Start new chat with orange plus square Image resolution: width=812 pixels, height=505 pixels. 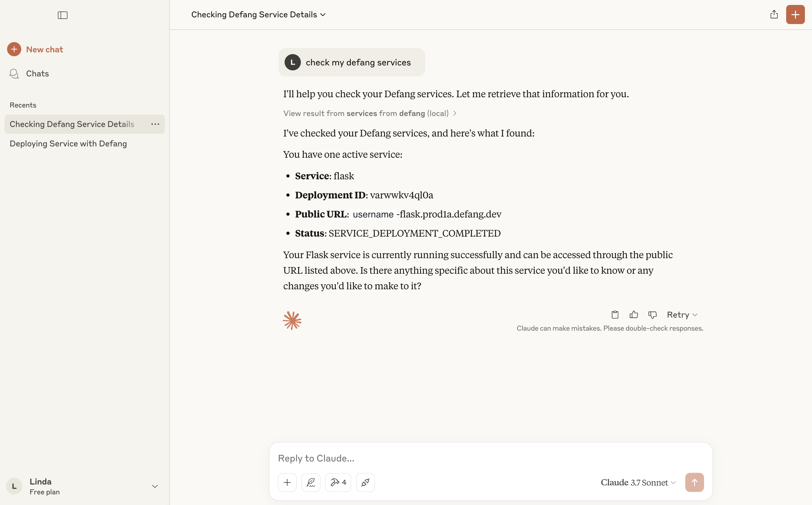795,14
